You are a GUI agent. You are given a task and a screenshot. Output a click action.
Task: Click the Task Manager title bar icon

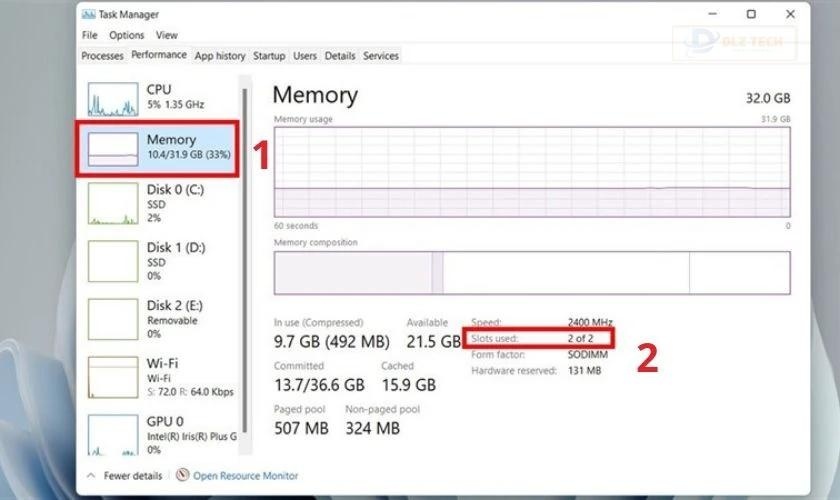[x=89, y=15]
